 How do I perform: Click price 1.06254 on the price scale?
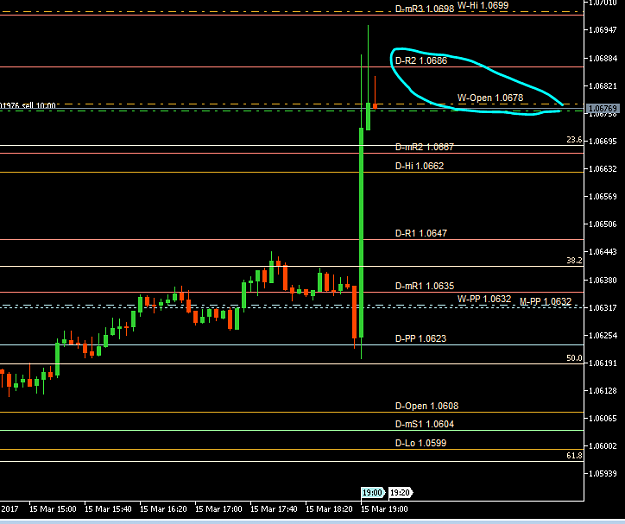(x=603, y=336)
